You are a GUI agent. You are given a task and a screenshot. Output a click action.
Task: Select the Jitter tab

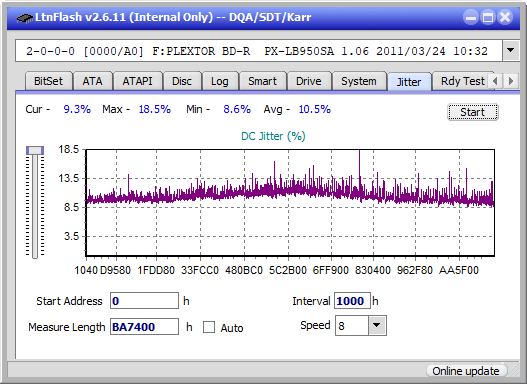pos(409,82)
